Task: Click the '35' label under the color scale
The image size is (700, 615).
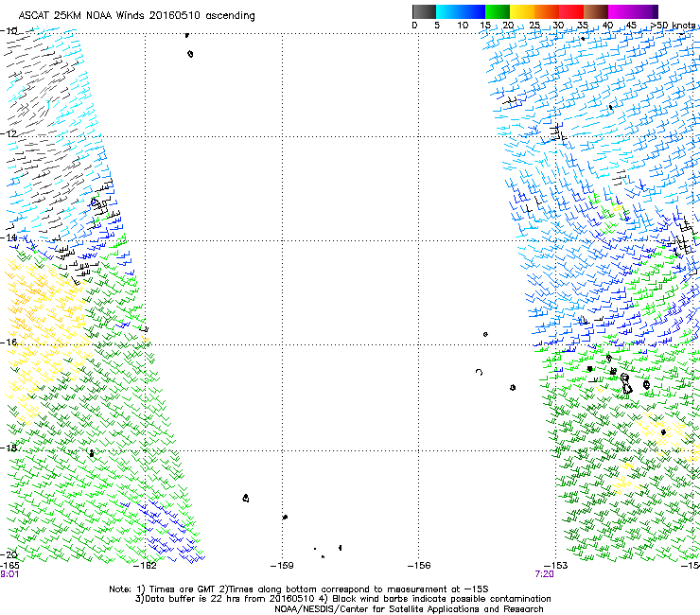Action: pyautogui.click(x=583, y=26)
